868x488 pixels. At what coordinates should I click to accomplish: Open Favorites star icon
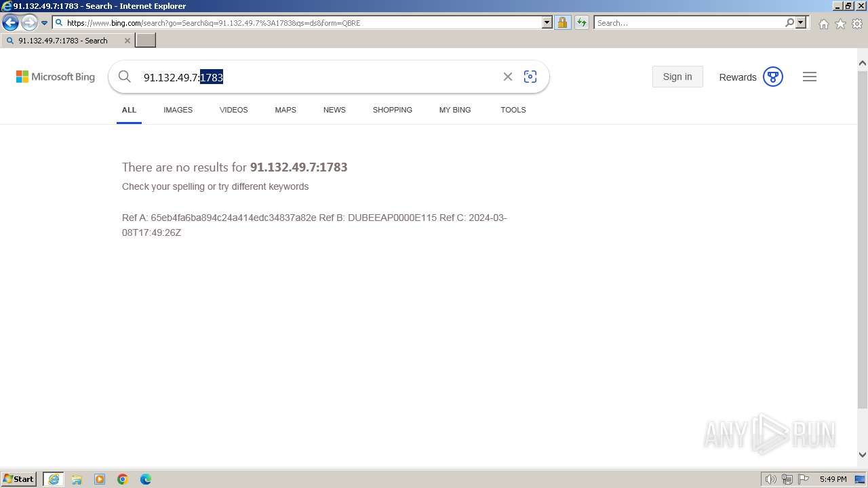pos(840,23)
